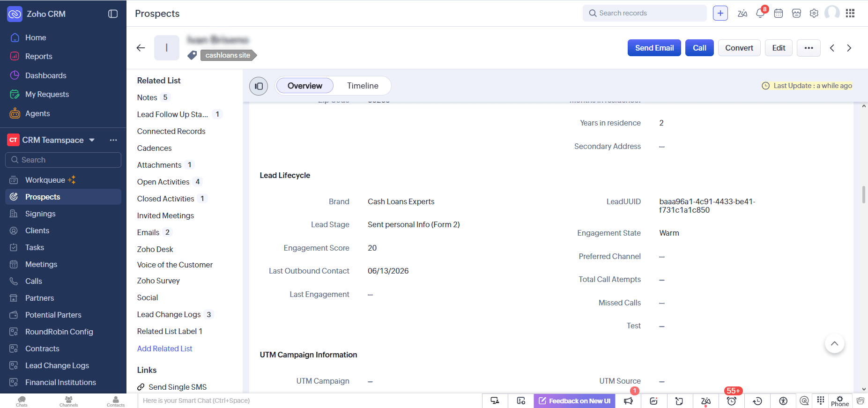Open the accessibility icon in bottom bar
This screenshot has width=868, height=408.
tap(783, 401)
